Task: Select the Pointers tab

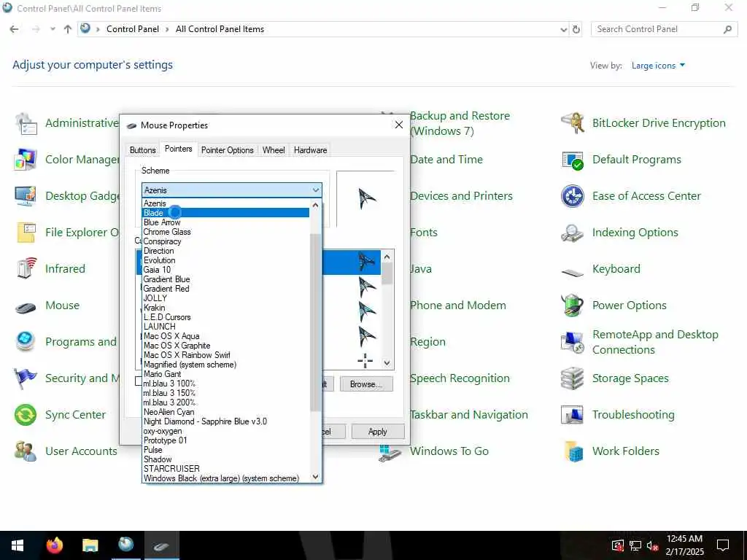Action: (x=178, y=149)
